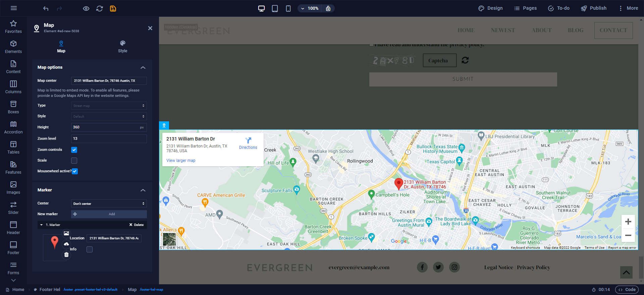This screenshot has width=644, height=295.
Task: Open the Elements sidebar panel
Action: pyautogui.click(x=13, y=47)
